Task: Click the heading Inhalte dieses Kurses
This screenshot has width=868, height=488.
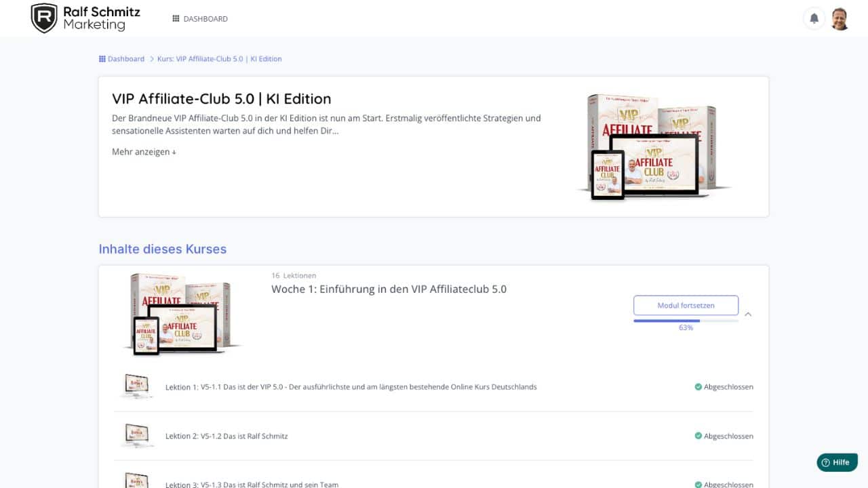Action: 163,249
